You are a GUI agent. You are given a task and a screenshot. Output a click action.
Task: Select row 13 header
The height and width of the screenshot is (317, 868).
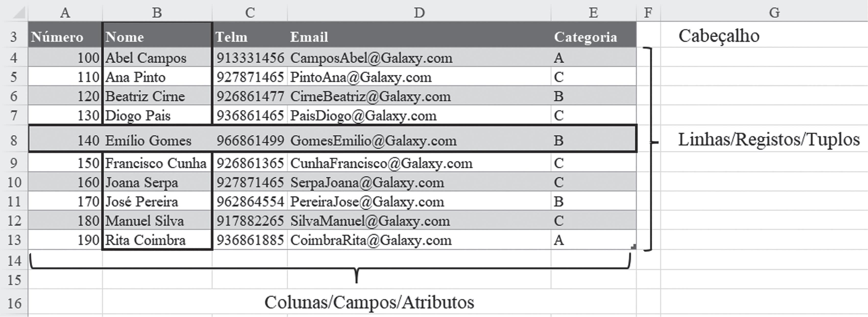click(14, 240)
